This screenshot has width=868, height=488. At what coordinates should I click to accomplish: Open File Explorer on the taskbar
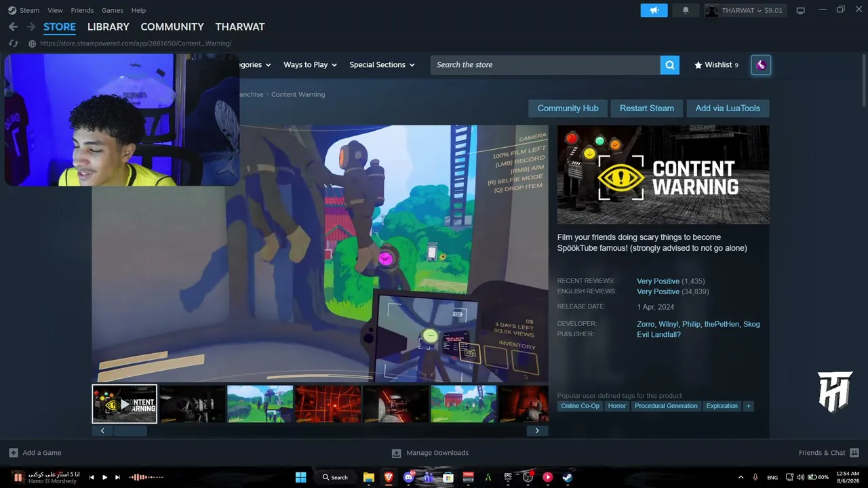(x=368, y=477)
